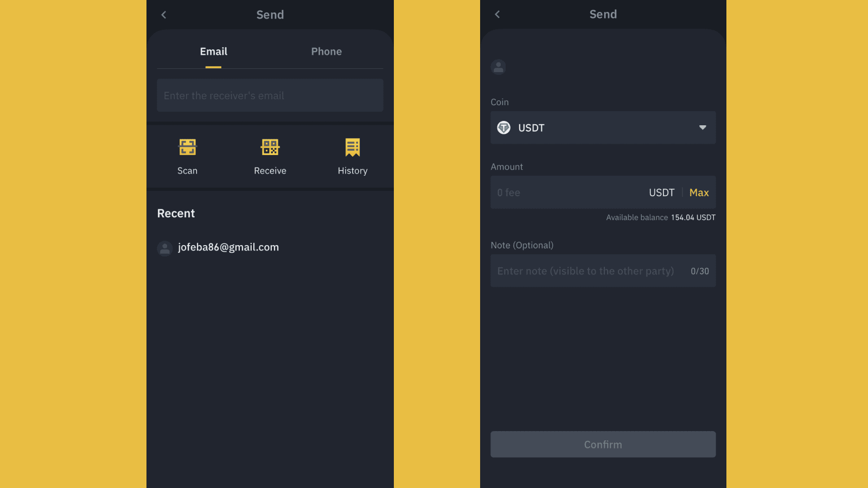The width and height of the screenshot is (868, 488).
Task: Tap Max to fill full balance
Action: pos(699,192)
